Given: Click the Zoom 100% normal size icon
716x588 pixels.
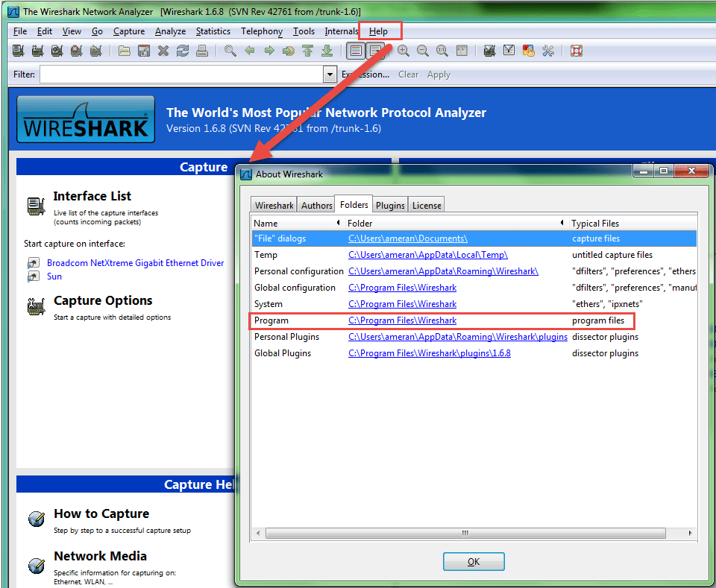Looking at the screenshot, I should click(442, 51).
